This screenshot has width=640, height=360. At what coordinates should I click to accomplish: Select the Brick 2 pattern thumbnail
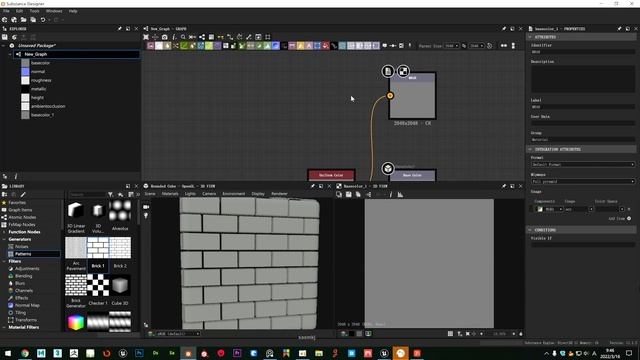click(120, 248)
